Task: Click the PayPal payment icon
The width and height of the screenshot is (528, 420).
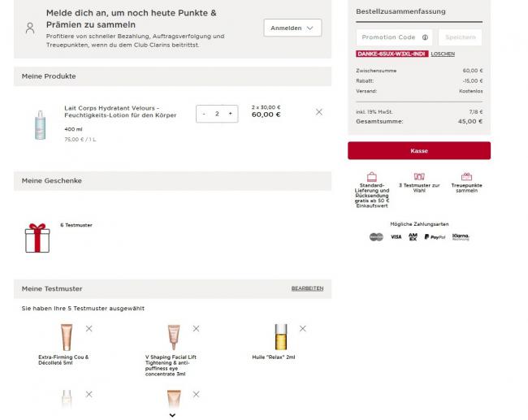Action: (435, 237)
